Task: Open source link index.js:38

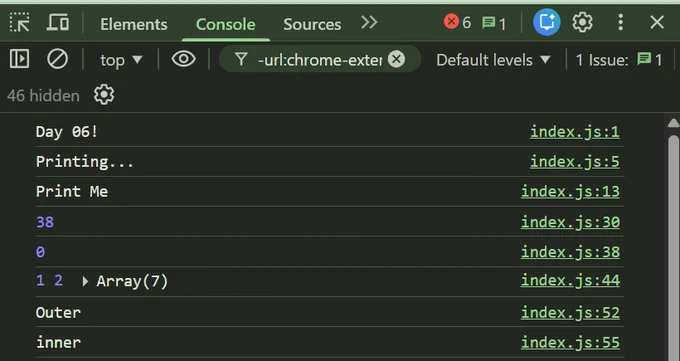Action: [570, 252]
